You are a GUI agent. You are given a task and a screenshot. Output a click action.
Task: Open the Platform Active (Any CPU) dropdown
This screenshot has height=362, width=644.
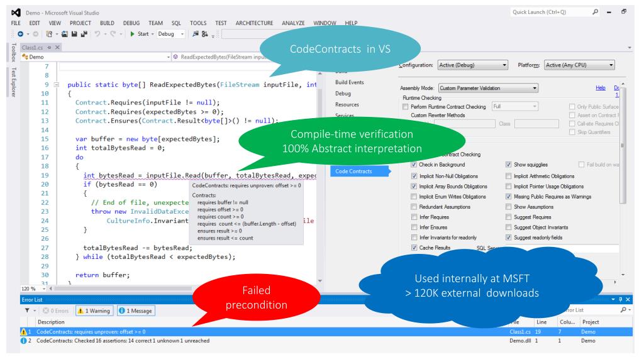coord(579,65)
